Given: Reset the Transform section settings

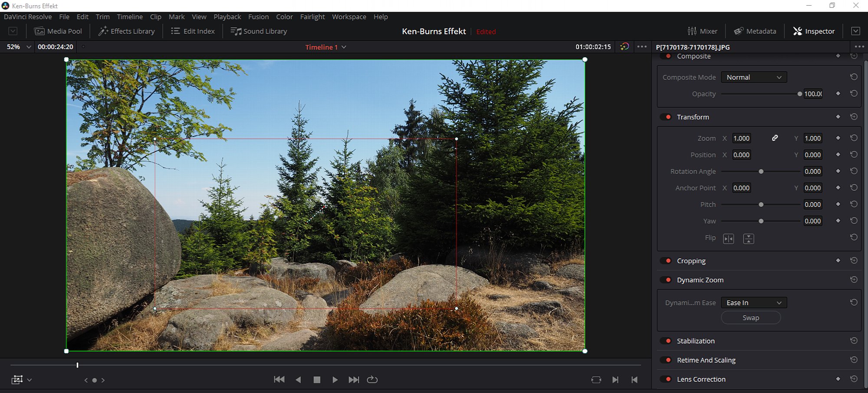Looking at the screenshot, I should click(853, 117).
